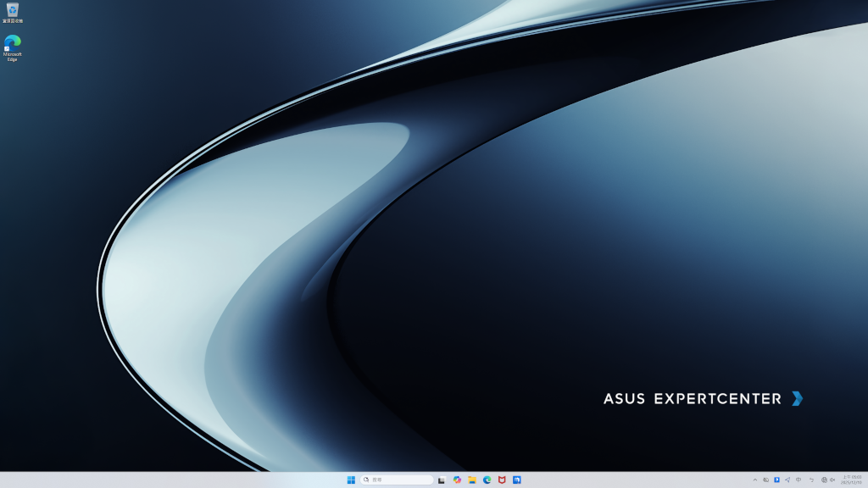
Task: Open the McAfee security app on the taskbar
Action: tap(502, 480)
